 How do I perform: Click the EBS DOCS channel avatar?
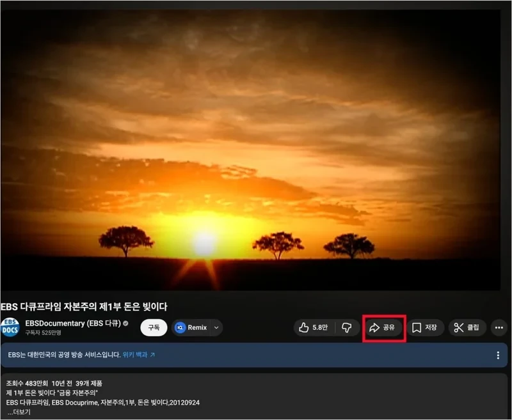pyautogui.click(x=10, y=327)
